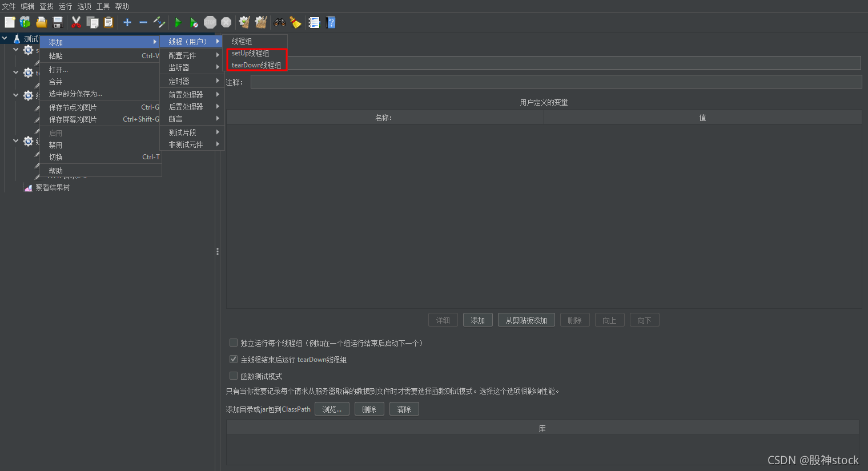Select the last thread group gear icon in tree

(x=28, y=141)
